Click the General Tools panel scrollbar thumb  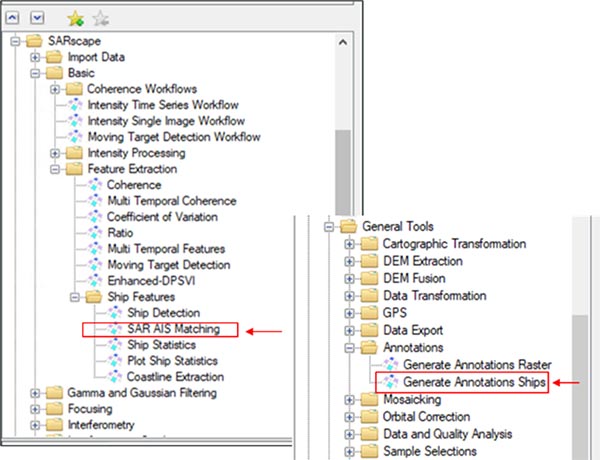tap(580, 387)
